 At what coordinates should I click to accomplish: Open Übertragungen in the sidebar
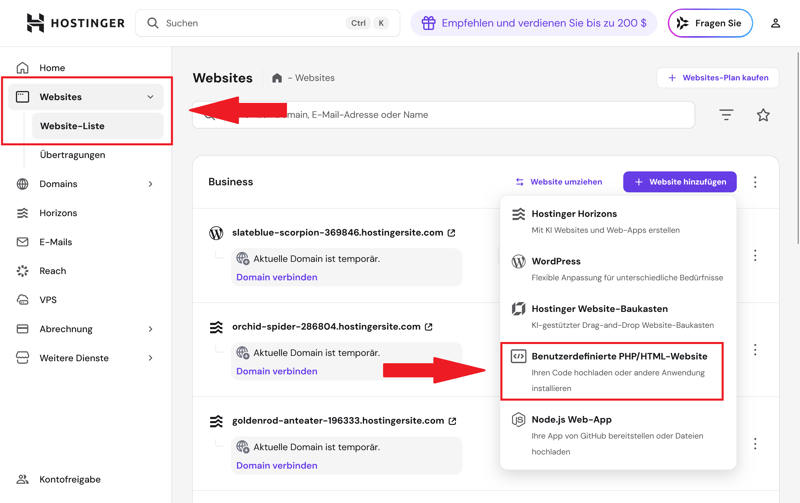[72, 155]
